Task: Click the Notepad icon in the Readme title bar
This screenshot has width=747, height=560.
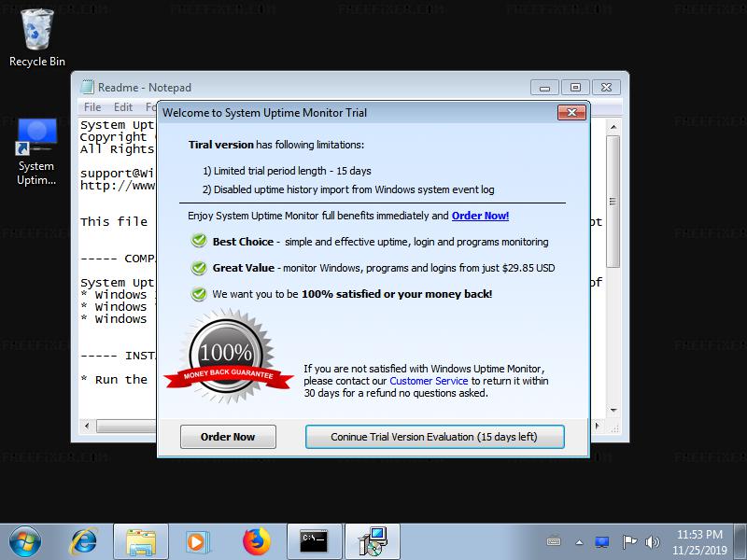Action: pos(87,87)
